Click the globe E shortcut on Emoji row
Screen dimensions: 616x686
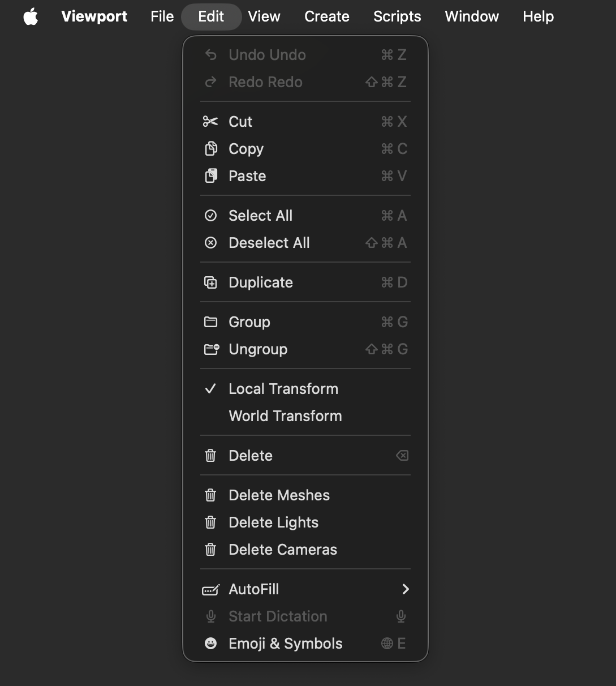tap(394, 644)
